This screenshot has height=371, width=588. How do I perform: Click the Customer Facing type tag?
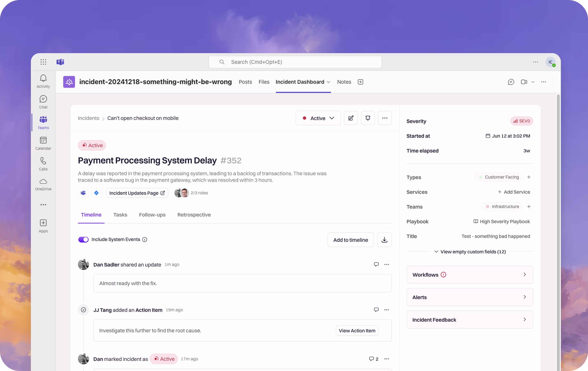click(x=498, y=177)
